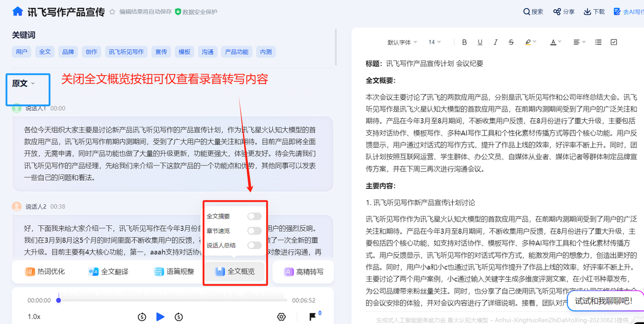Toggle the 说话人总结 switch
The height and width of the screenshot is (324, 644).
point(254,246)
